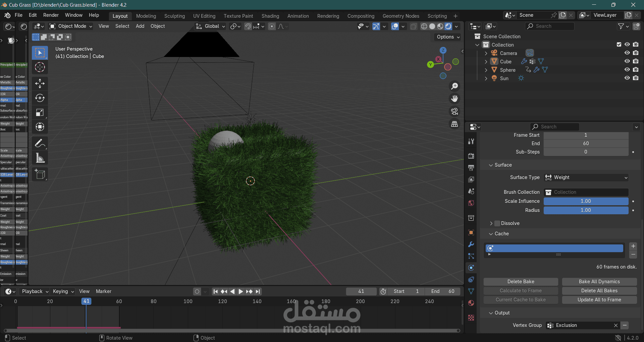Open the Physics properties tab
The width and height of the screenshot is (644, 342).
coord(471,268)
